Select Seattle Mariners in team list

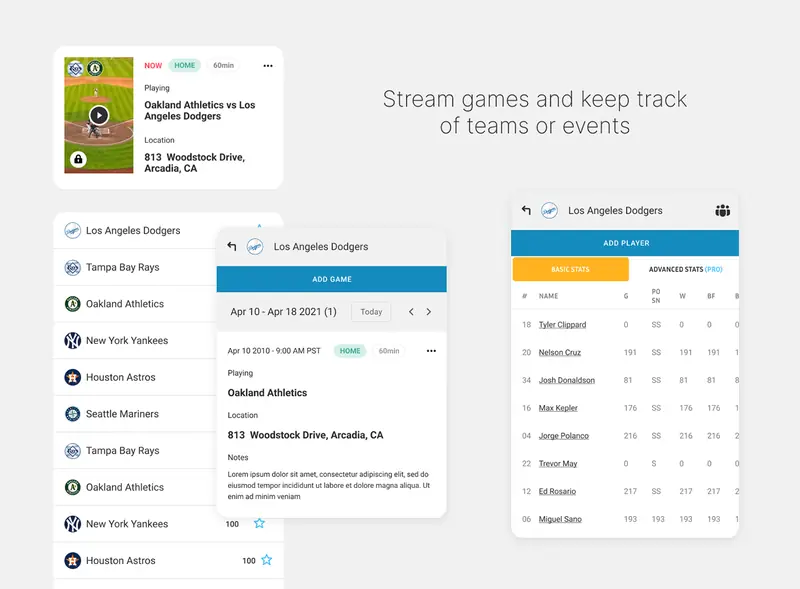[x=135, y=414]
